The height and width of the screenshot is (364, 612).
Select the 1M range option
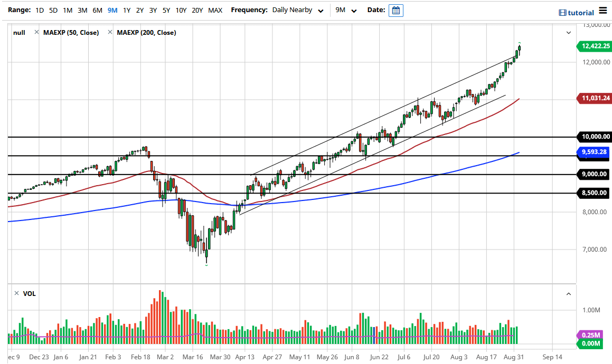pyautogui.click(x=67, y=9)
